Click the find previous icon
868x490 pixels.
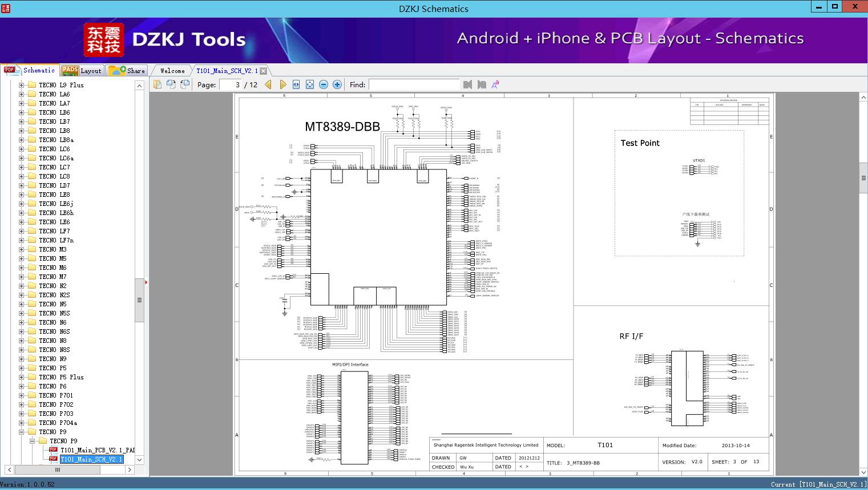point(468,84)
